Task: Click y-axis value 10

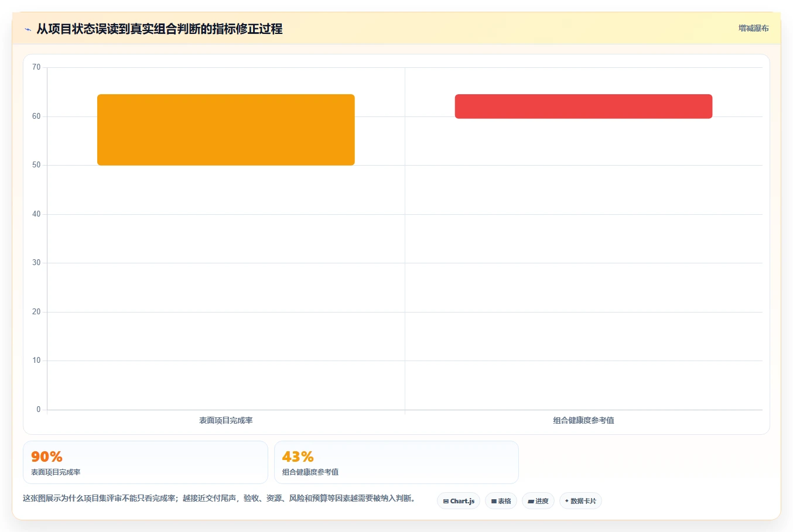Action: point(36,361)
